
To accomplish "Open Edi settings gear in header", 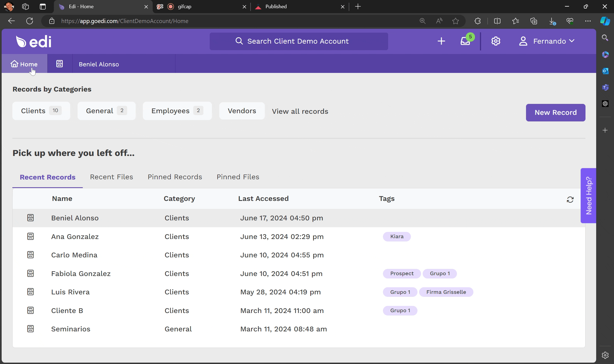I will 496,41.
